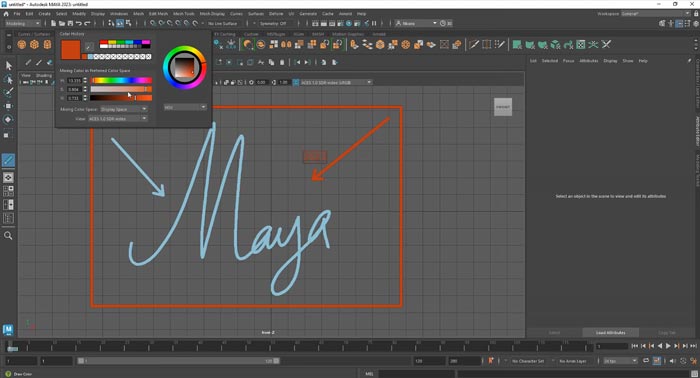Viewport: 700px width, 378px height.
Task: Click Load Attributes button
Action: (610, 333)
